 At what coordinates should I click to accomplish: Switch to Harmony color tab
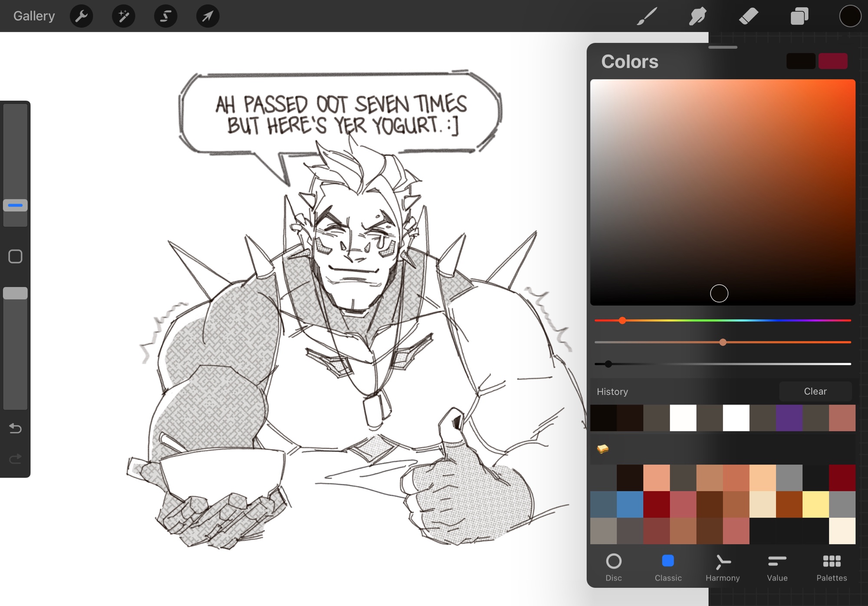[723, 567]
